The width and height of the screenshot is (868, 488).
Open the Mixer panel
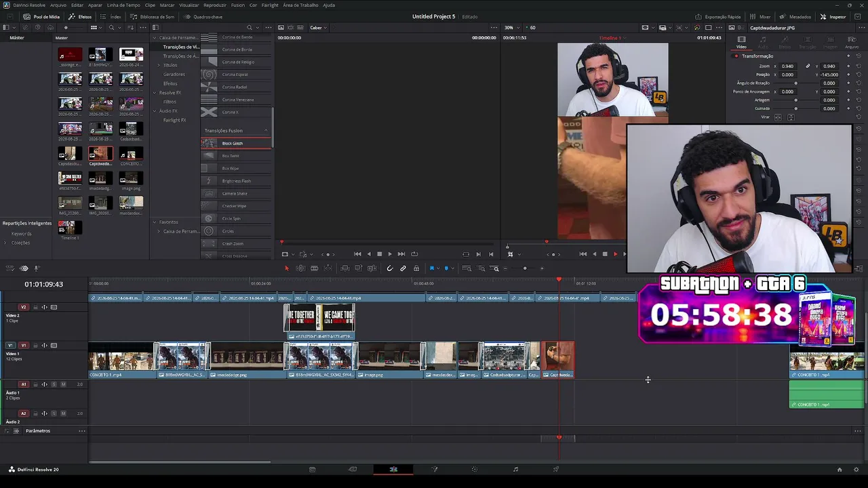pos(760,16)
